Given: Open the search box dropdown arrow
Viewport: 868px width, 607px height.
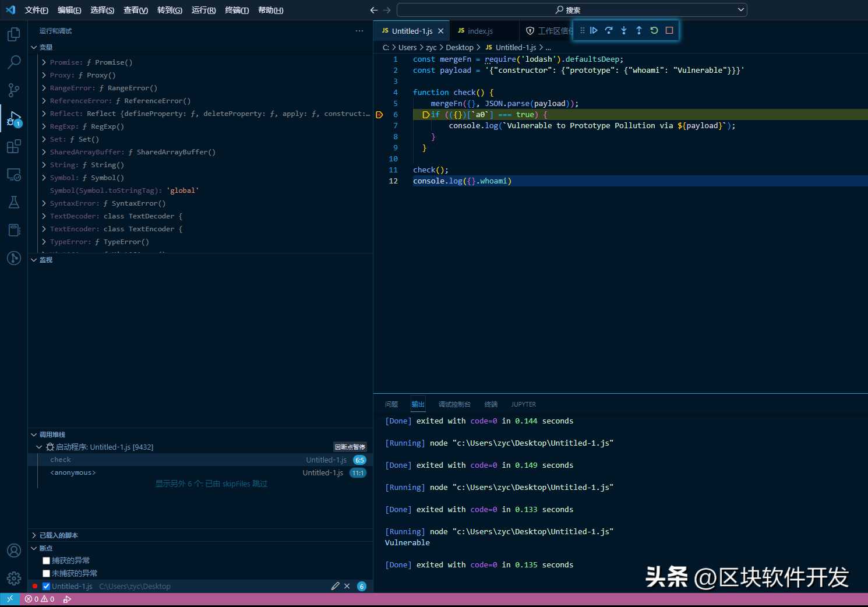Looking at the screenshot, I should coord(741,10).
